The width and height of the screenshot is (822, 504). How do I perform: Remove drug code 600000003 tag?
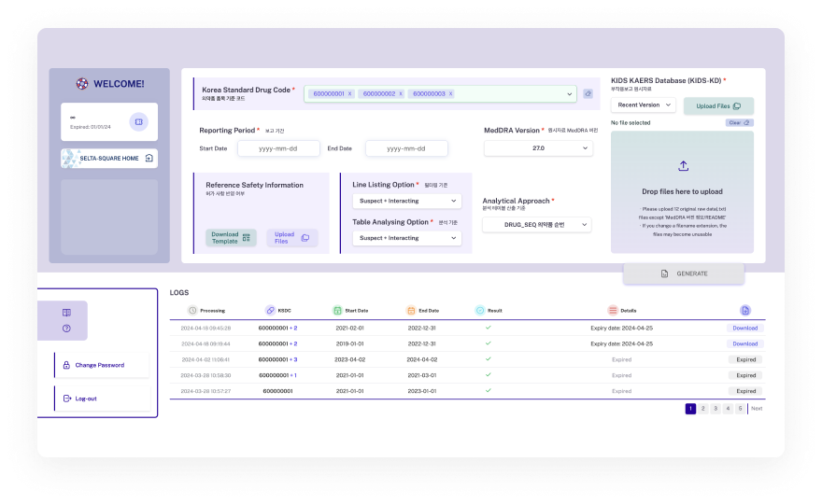tap(451, 93)
